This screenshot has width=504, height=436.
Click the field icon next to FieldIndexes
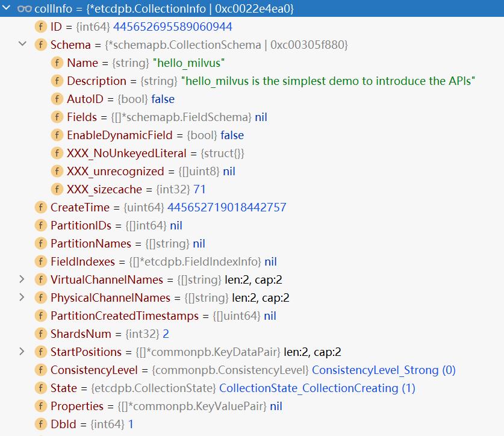[41, 261]
